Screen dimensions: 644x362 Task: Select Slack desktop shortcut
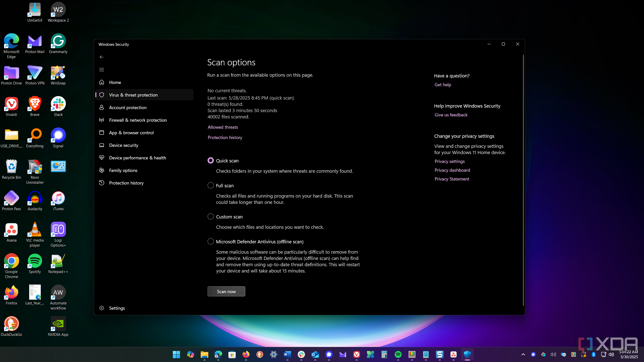coord(58,106)
